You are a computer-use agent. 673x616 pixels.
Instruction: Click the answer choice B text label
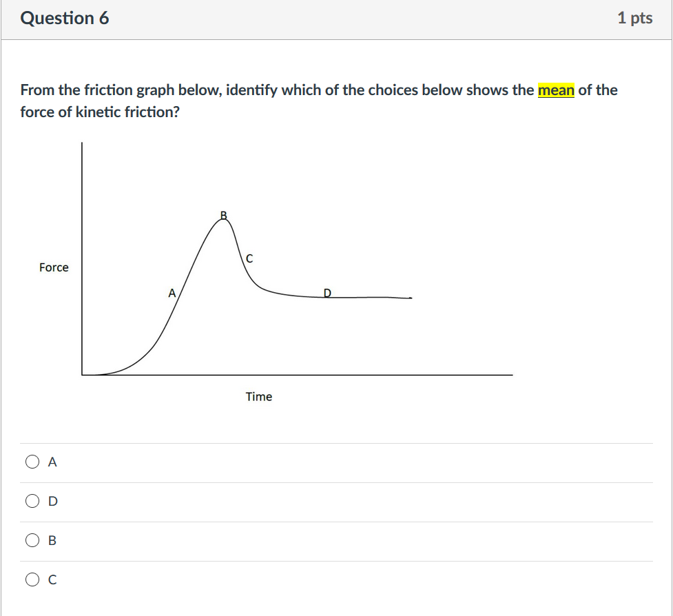click(x=51, y=540)
